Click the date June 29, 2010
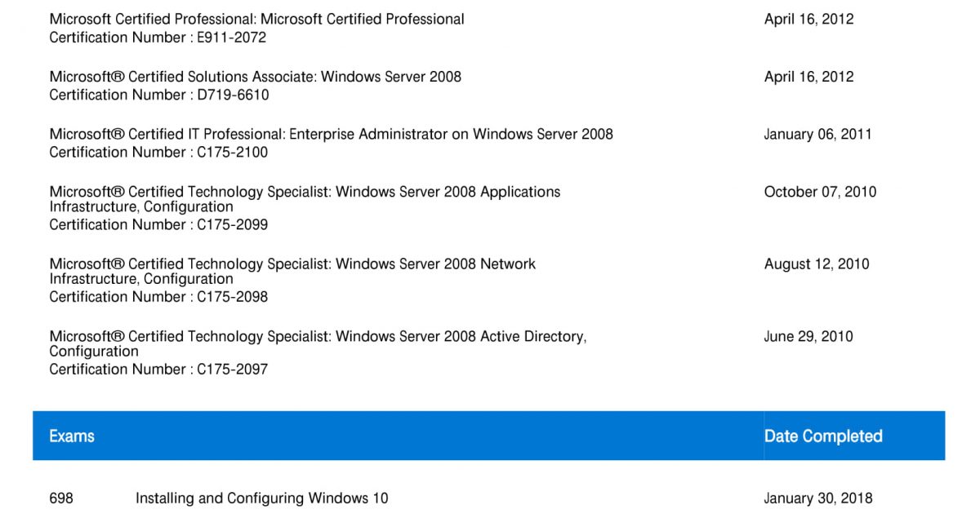 click(808, 336)
